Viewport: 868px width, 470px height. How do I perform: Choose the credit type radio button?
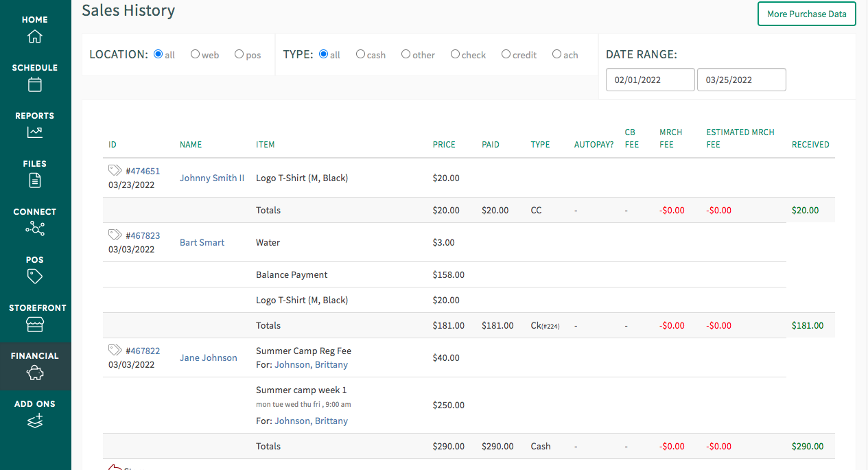pos(506,54)
